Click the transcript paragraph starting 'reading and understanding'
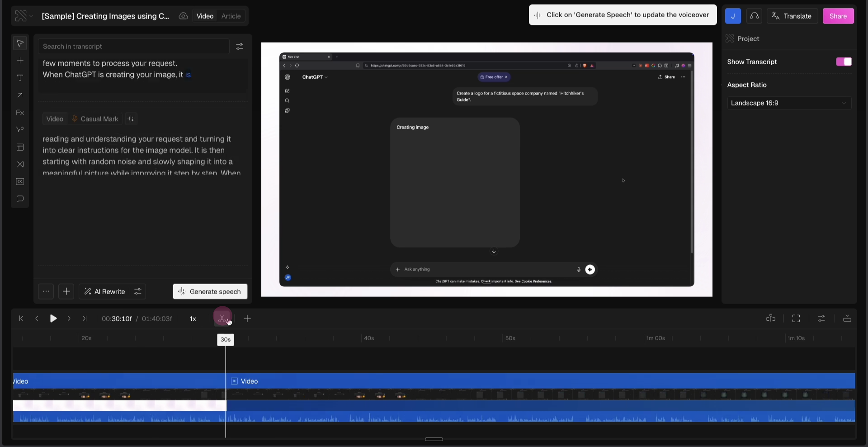Viewport: 868px width, 447px height. pos(142,156)
